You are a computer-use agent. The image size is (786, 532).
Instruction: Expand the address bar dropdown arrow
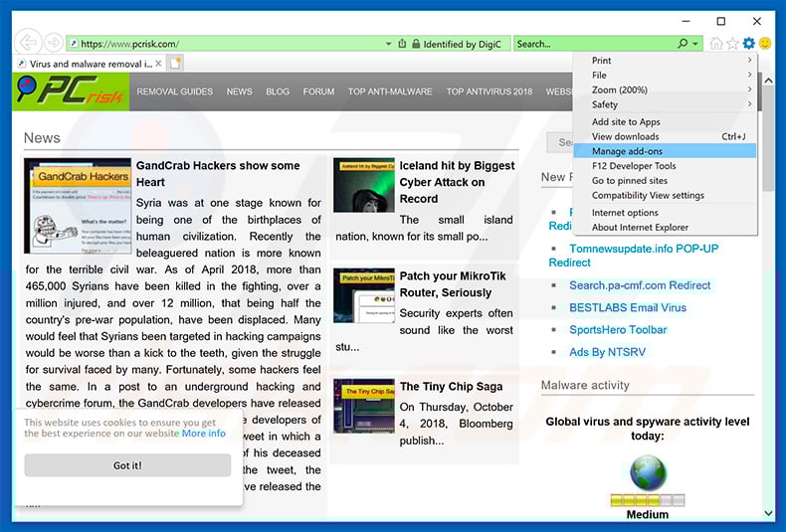point(388,44)
